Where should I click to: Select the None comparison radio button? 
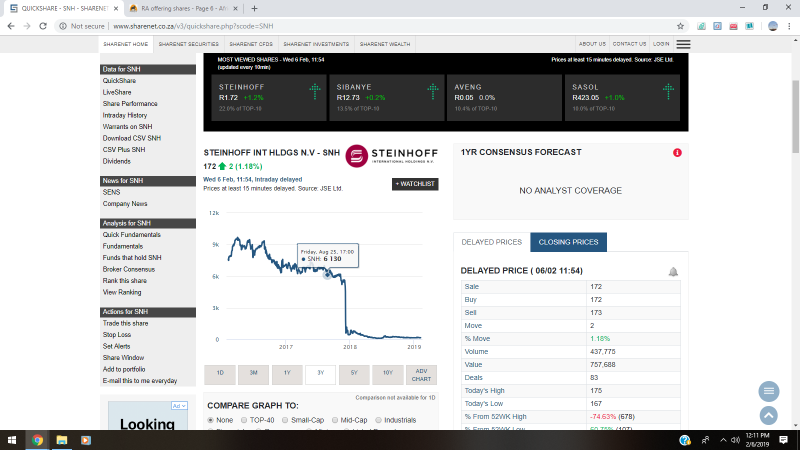[x=212, y=420]
